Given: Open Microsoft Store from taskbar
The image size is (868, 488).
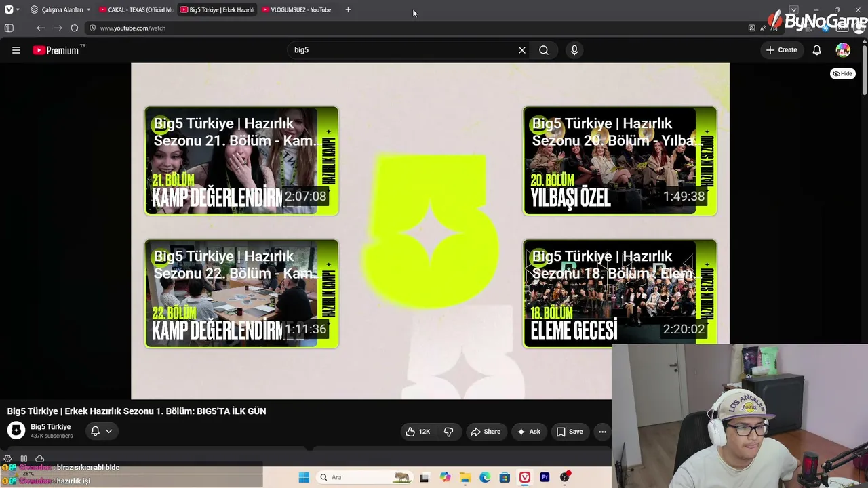Looking at the screenshot, I should (x=505, y=477).
